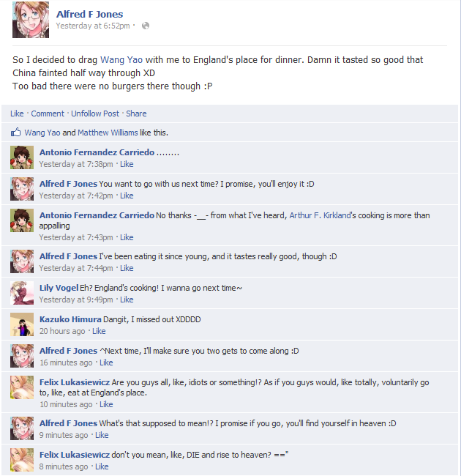Open Matthew Williams' profile from likes
This screenshot has height=476, width=461.
(108, 133)
